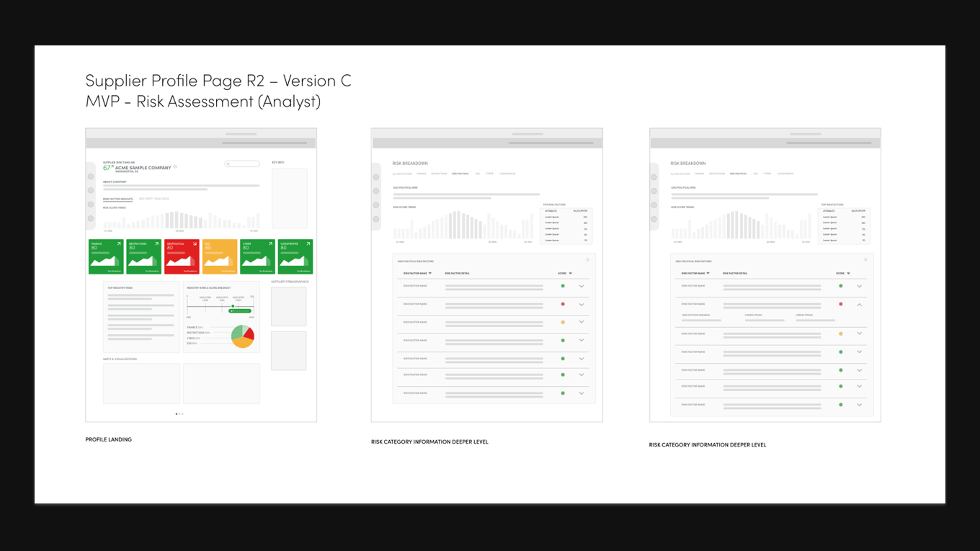Click top sidebar circle in Profile Landing
The width and height of the screenshot is (980, 551).
[x=91, y=176]
